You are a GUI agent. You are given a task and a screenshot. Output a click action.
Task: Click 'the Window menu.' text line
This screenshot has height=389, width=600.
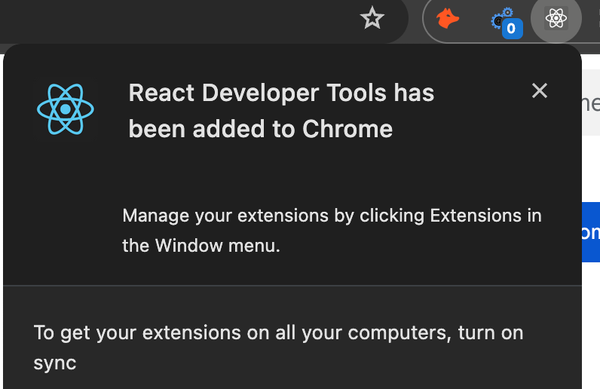click(201, 246)
